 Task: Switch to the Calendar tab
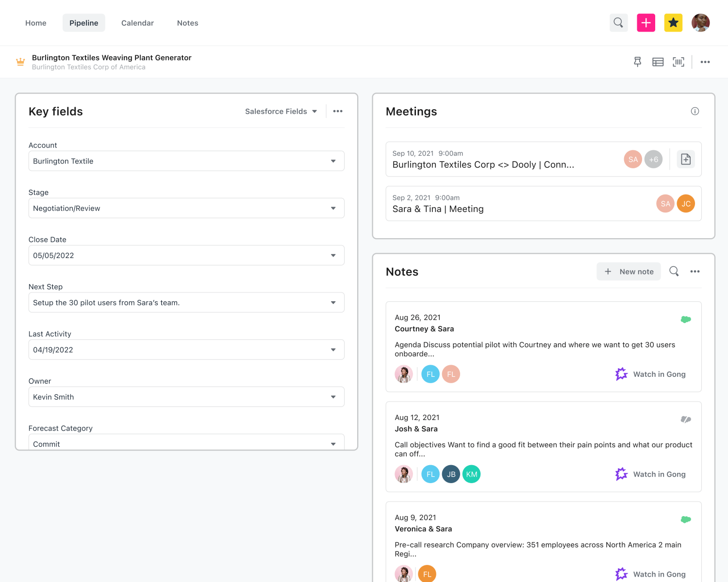pos(137,23)
